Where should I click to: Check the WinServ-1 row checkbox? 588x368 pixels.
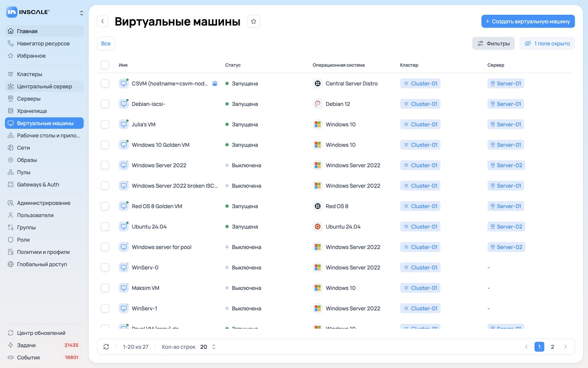(x=105, y=309)
